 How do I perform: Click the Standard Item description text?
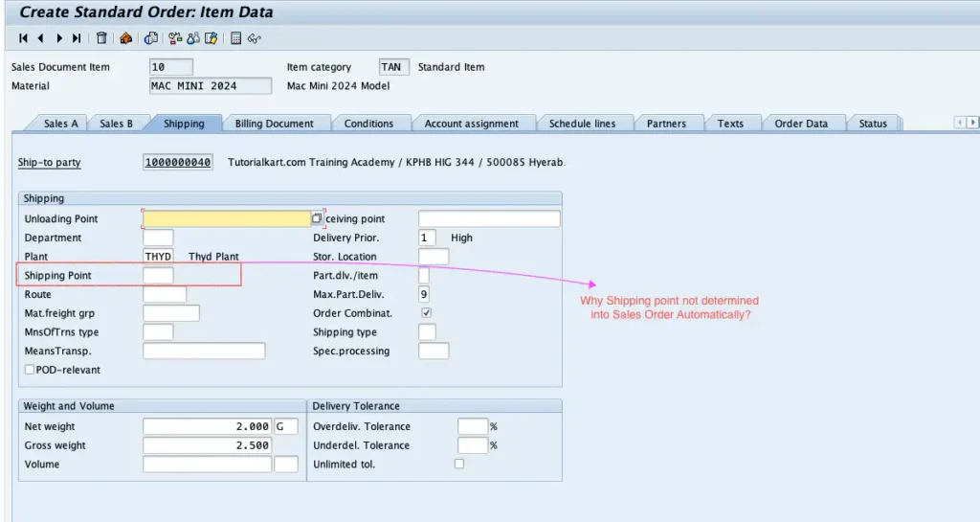click(452, 67)
